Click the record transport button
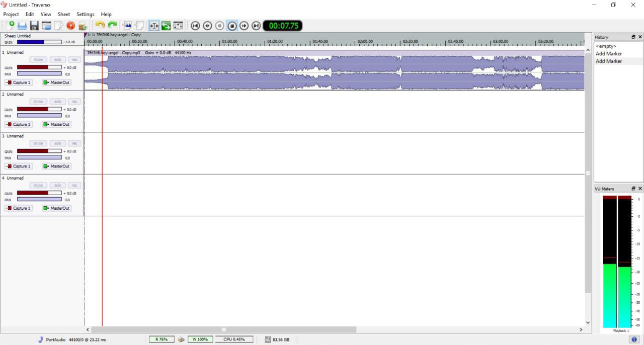Viewport: 644px width, 345px height. pyautogui.click(x=220, y=26)
